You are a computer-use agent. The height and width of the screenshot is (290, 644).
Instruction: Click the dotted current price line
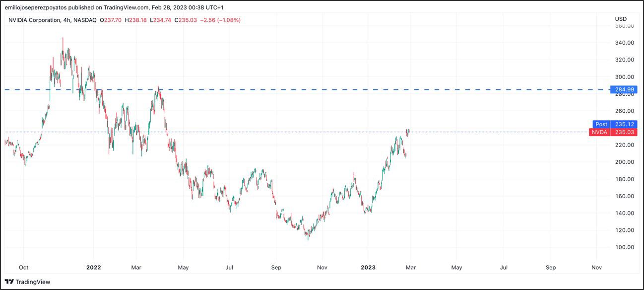click(x=298, y=132)
